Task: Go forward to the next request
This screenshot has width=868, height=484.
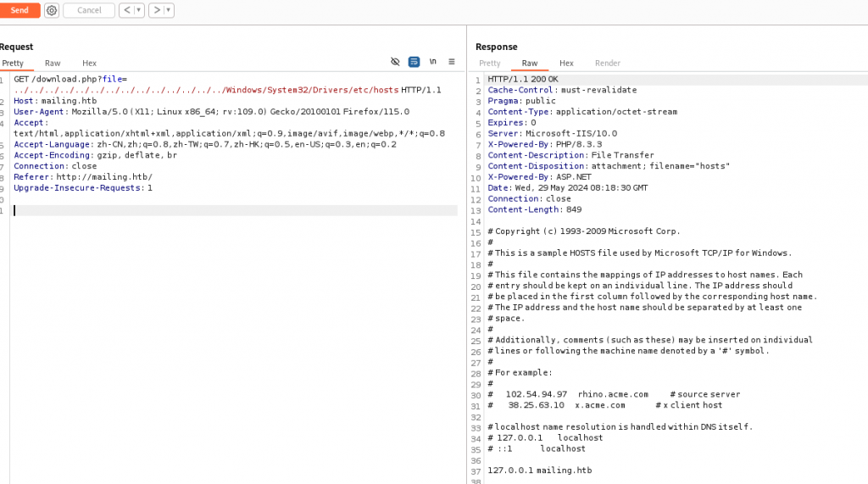Action: [155, 10]
